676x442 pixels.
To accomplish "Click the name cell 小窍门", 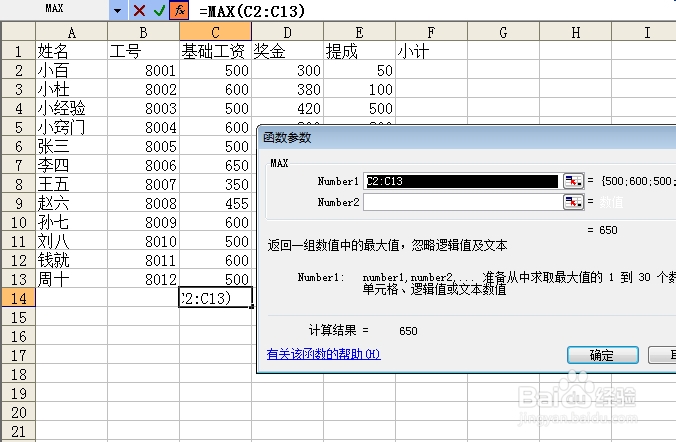I will click(x=72, y=127).
